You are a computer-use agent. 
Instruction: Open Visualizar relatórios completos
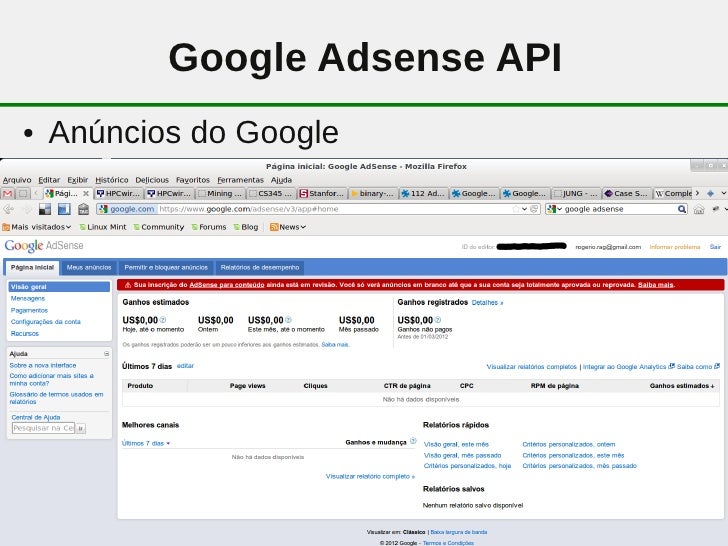pos(532,367)
